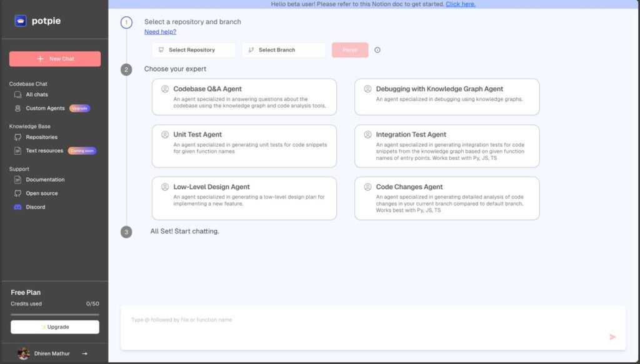Click the potpie logo icon
Screen dimensions: 640x364
click(21, 21)
